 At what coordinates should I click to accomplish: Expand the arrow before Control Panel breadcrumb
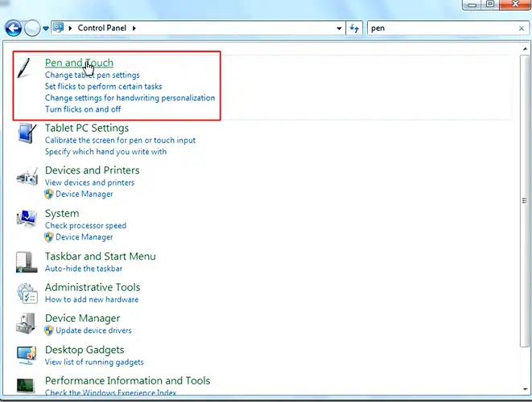click(x=70, y=28)
